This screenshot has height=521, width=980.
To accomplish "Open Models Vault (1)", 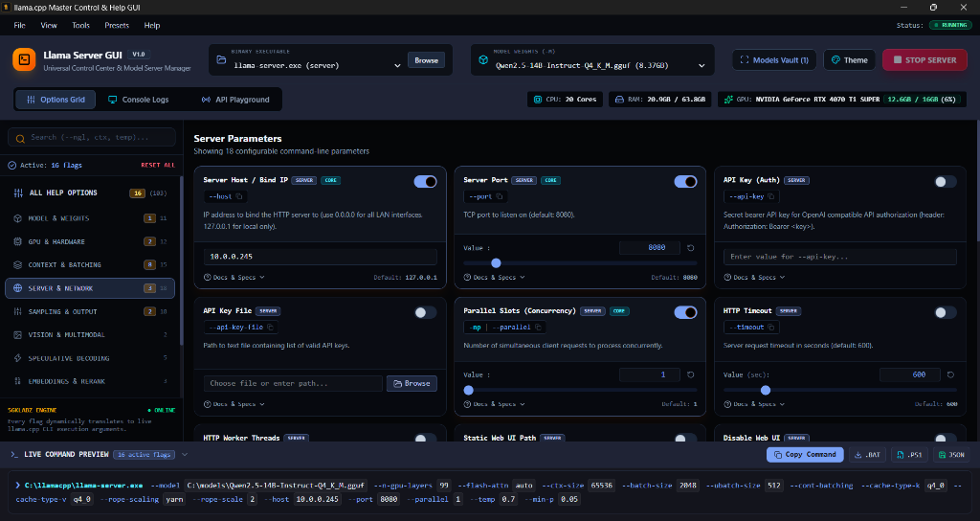I will pyautogui.click(x=774, y=60).
